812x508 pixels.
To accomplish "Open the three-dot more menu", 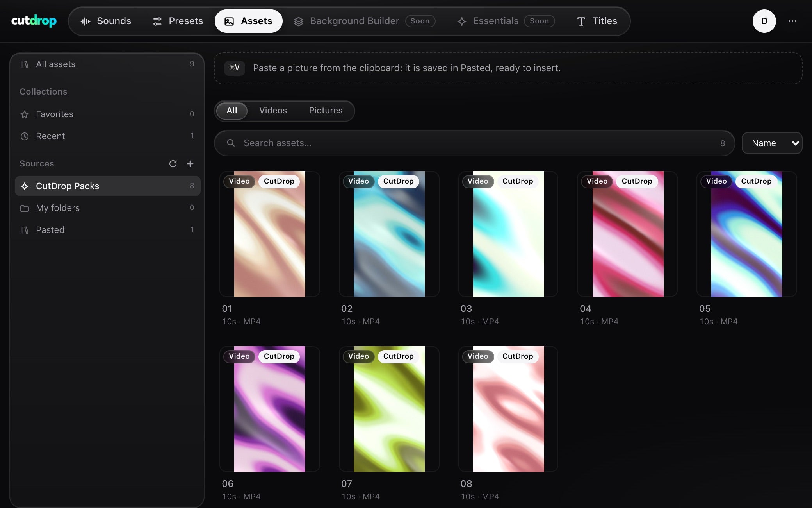I will pyautogui.click(x=792, y=21).
